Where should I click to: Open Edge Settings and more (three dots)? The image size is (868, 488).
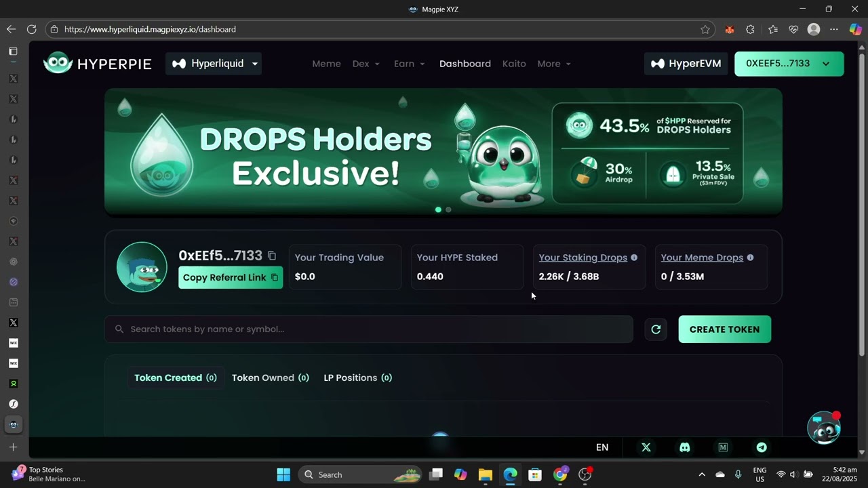(x=834, y=29)
